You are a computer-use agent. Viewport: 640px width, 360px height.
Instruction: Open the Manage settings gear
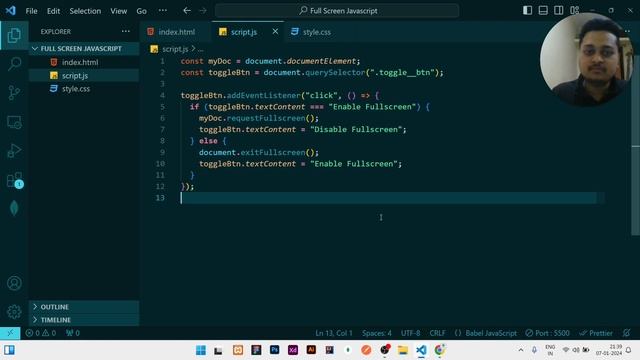(x=14, y=311)
